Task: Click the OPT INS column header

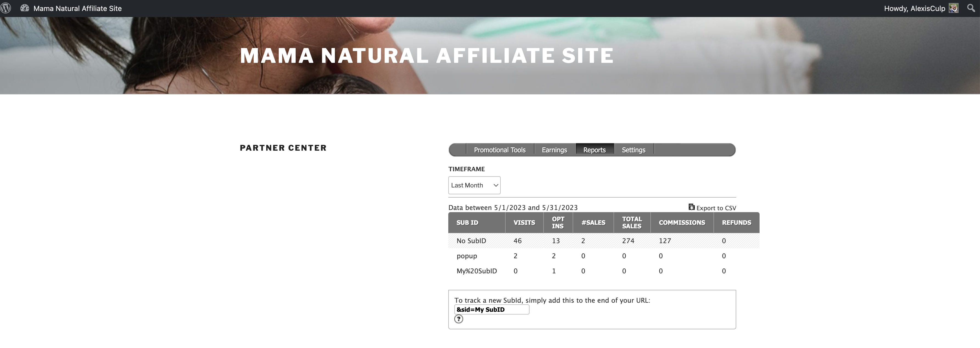Action: click(558, 223)
